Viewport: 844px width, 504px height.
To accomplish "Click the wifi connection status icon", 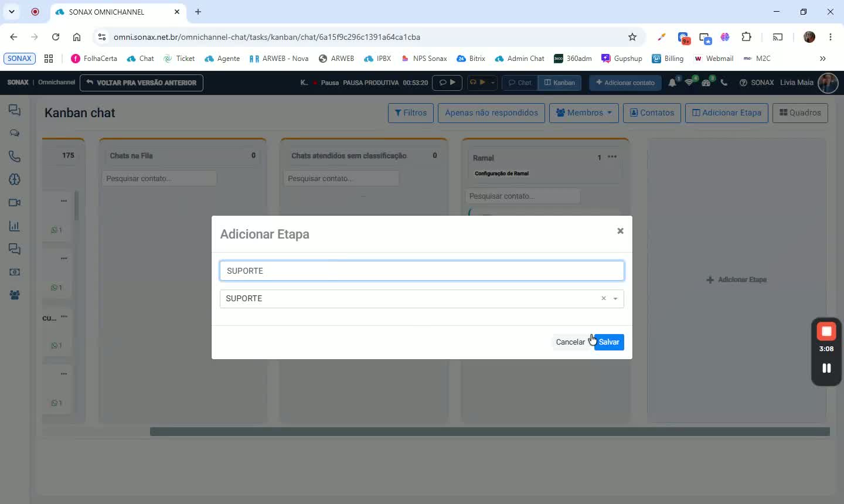I will (x=689, y=83).
